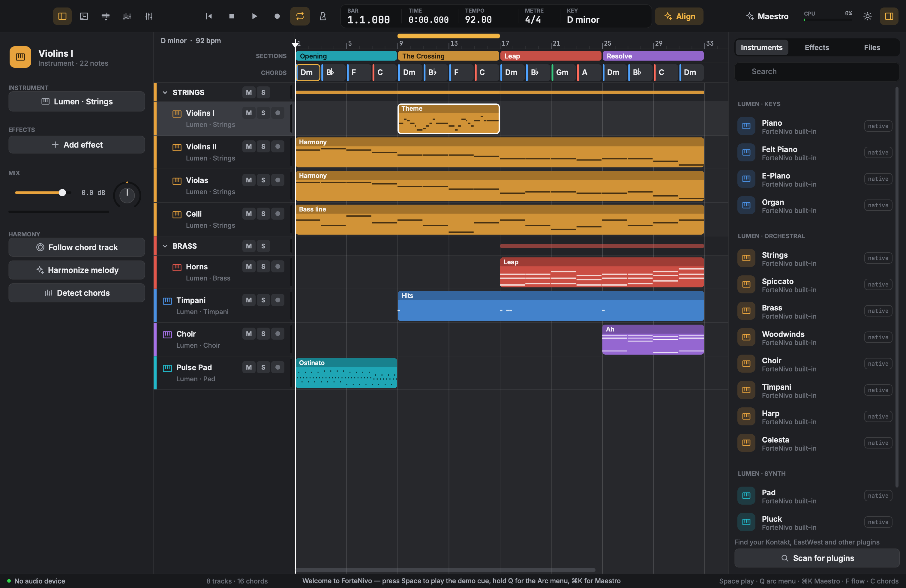Switch to the Instruments tab
Image resolution: width=906 pixels, height=588 pixels.
tap(761, 48)
